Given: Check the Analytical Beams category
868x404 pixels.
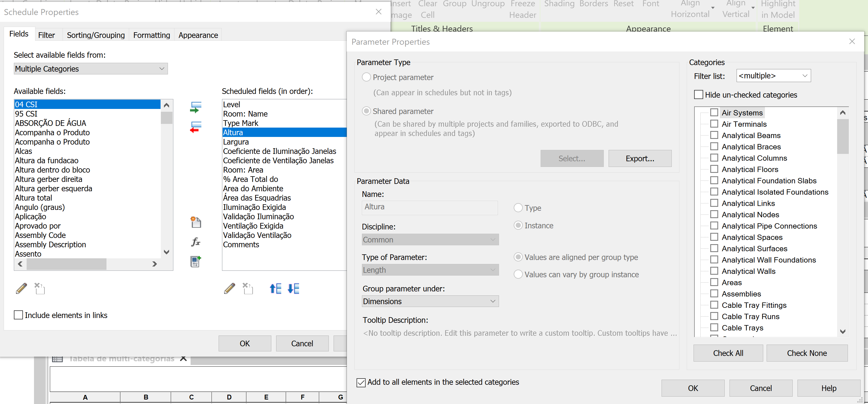Looking at the screenshot, I should pyautogui.click(x=714, y=135).
